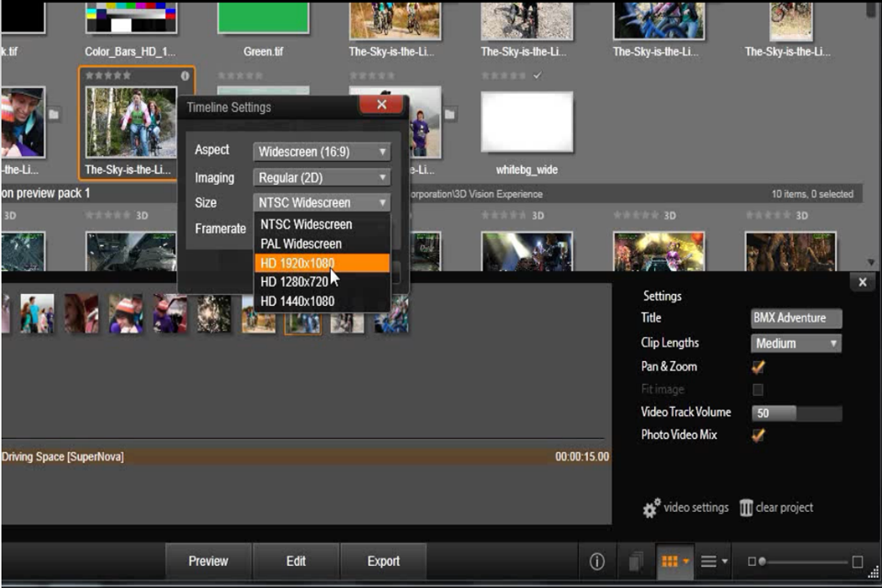Click the stacked pages icon in bottom toolbar
This screenshot has width=882, height=588.
tap(636, 561)
